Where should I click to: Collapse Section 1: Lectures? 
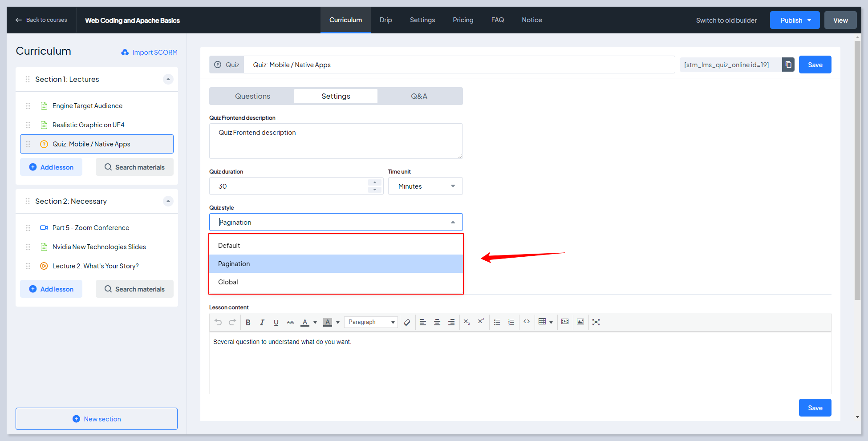(x=168, y=79)
